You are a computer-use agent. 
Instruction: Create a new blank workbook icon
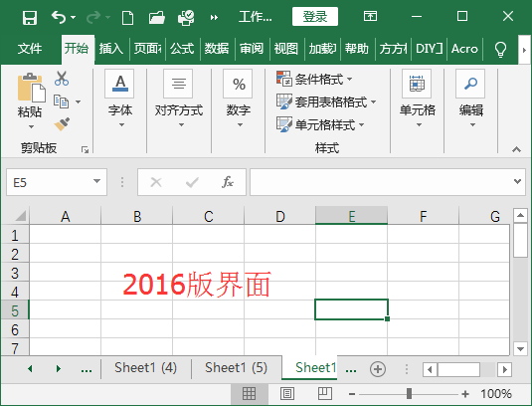point(127,17)
